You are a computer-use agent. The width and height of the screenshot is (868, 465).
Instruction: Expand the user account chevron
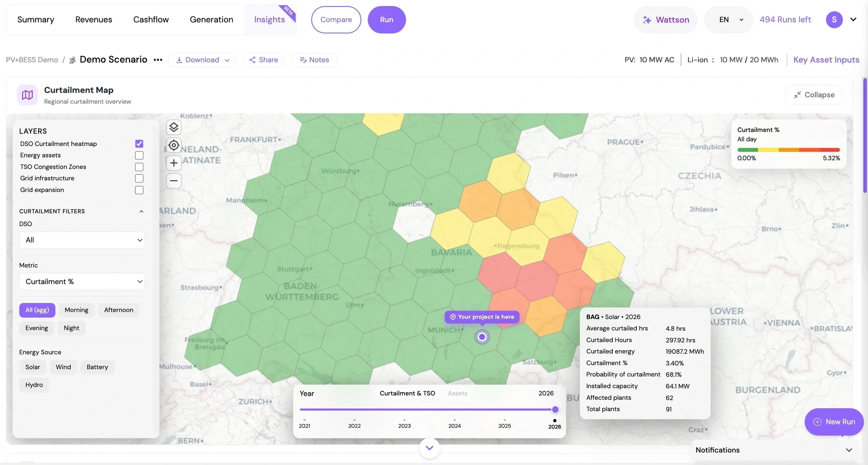coord(853,19)
